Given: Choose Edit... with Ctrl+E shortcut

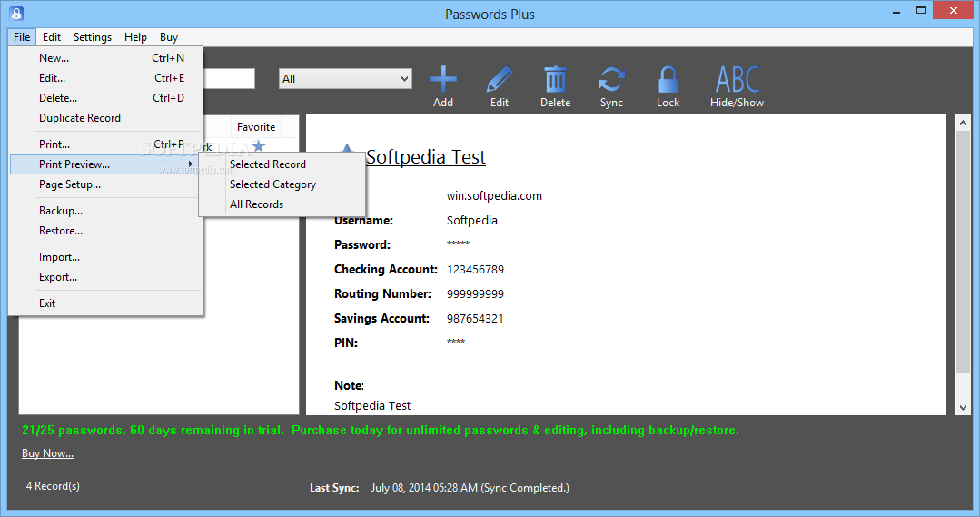Looking at the screenshot, I should tap(106, 78).
